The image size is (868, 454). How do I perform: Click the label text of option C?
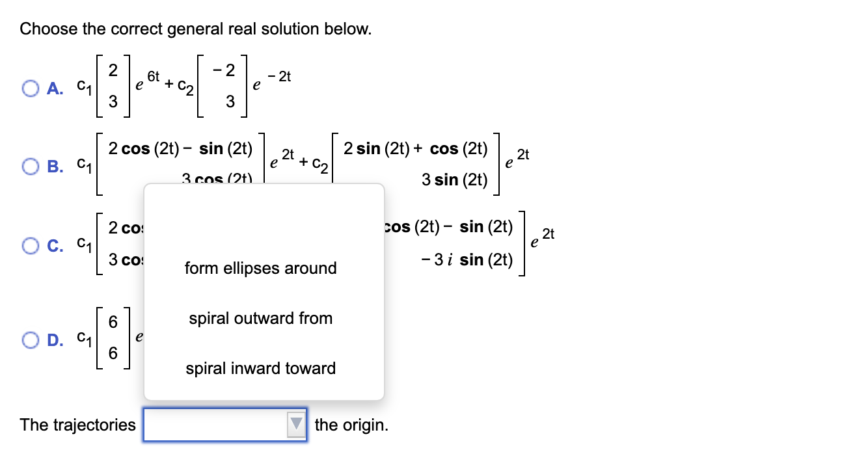point(57,245)
